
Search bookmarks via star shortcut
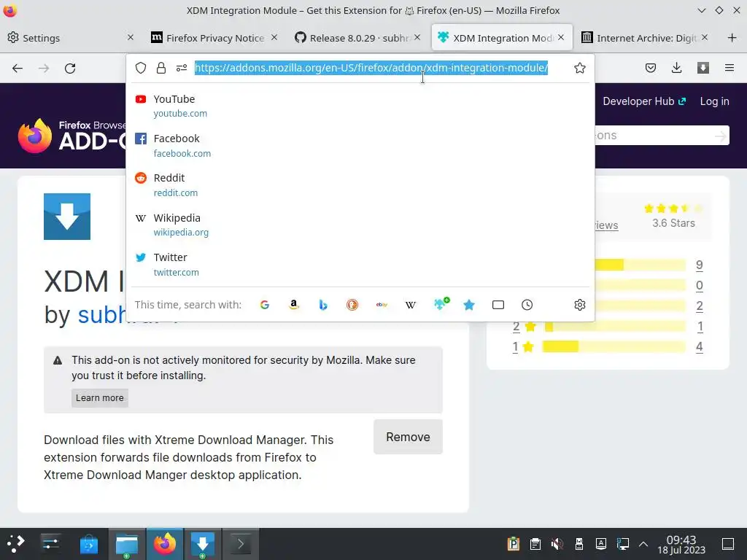tap(469, 305)
